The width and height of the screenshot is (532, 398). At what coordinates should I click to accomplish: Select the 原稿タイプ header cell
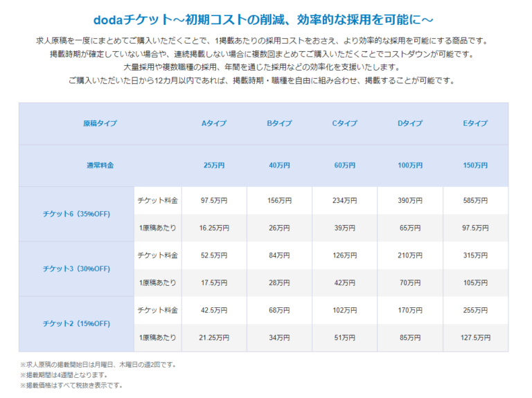tap(100, 124)
